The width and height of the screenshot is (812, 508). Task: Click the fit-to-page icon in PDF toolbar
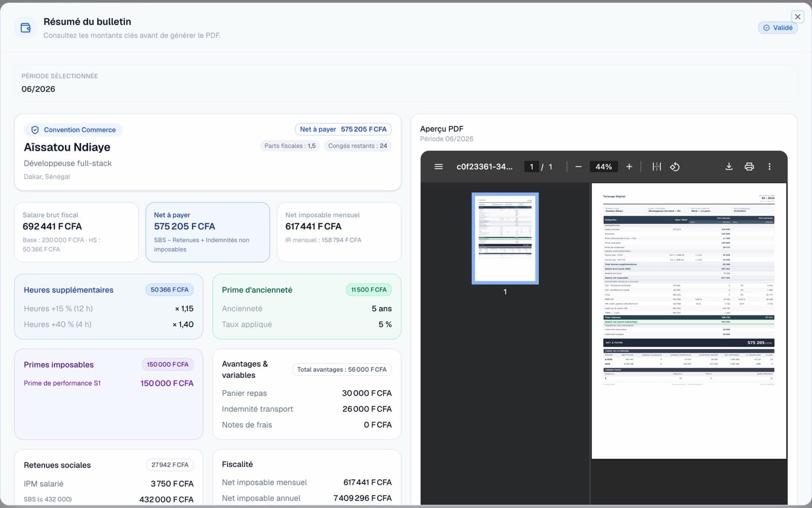[x=657, y=167]
